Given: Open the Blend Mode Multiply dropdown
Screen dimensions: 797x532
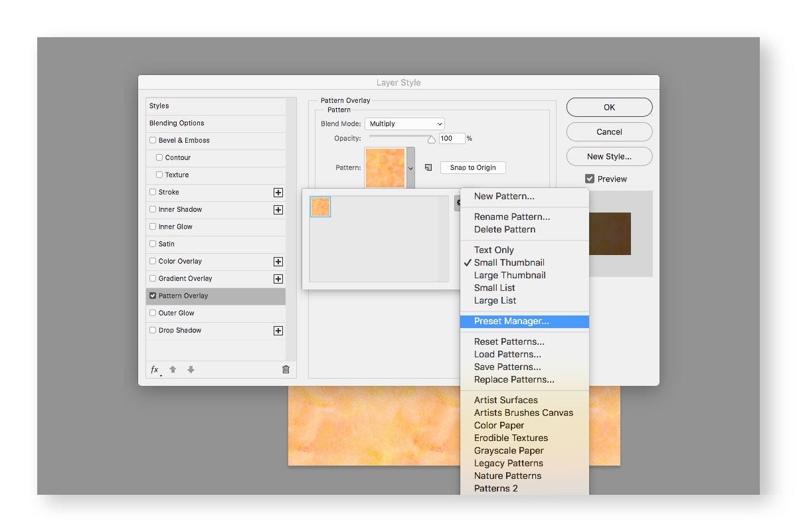Looking at the screenshot, I should pos(404,124).
